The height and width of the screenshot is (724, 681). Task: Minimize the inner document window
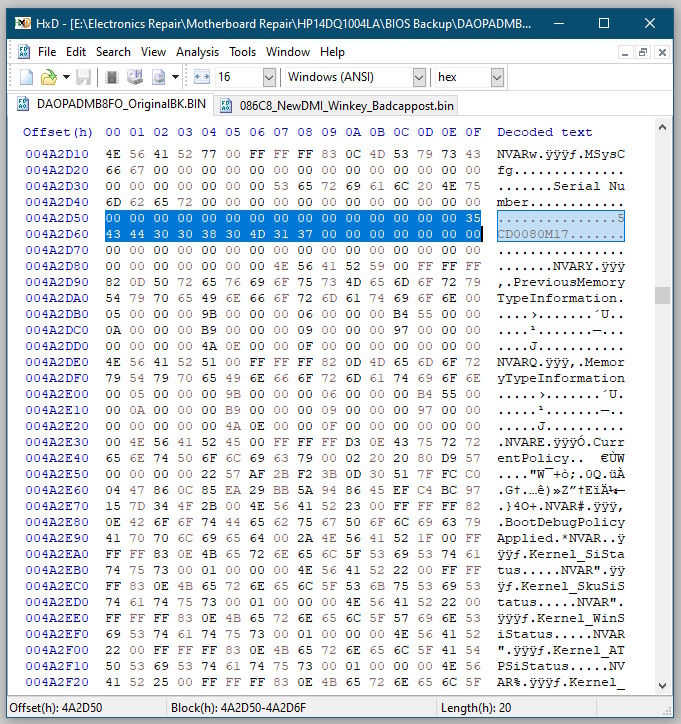(625, 52)
